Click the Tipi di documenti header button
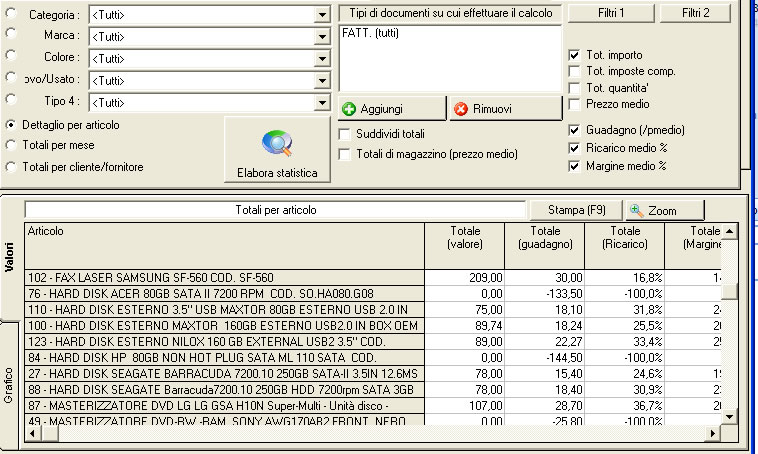This screenshot has height=454, width=758. click(x=451, y=13)
